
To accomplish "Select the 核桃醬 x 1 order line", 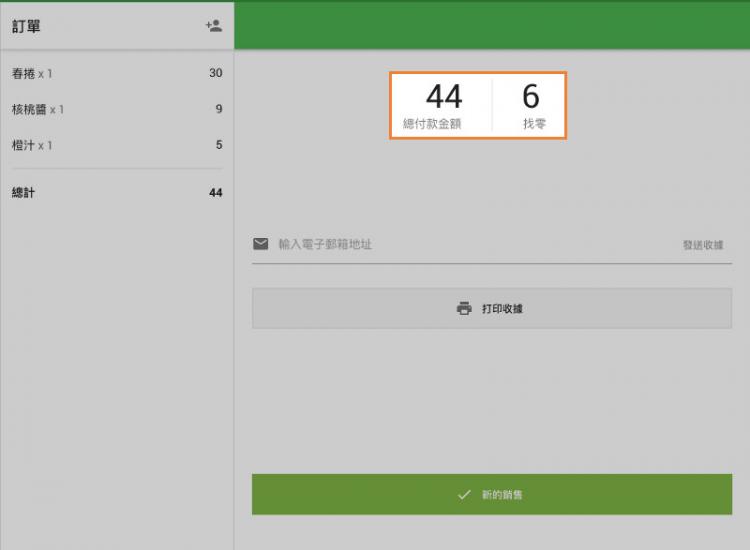I will pos(117,109).
